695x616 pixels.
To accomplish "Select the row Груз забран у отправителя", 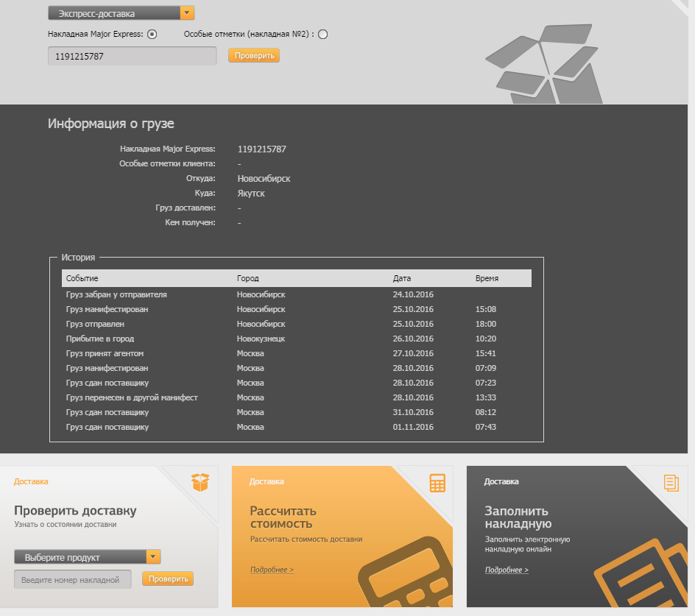I will coord(297,294).
